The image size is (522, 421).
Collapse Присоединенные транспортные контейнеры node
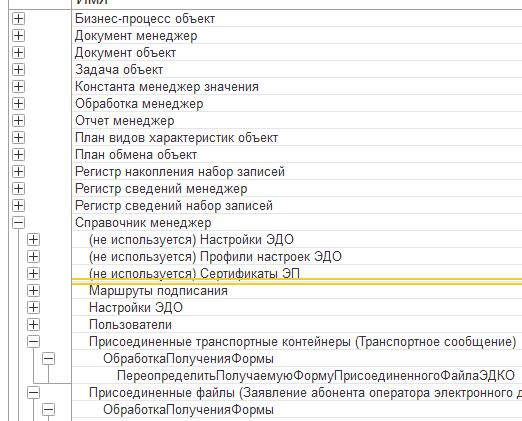tap(33, 342)
